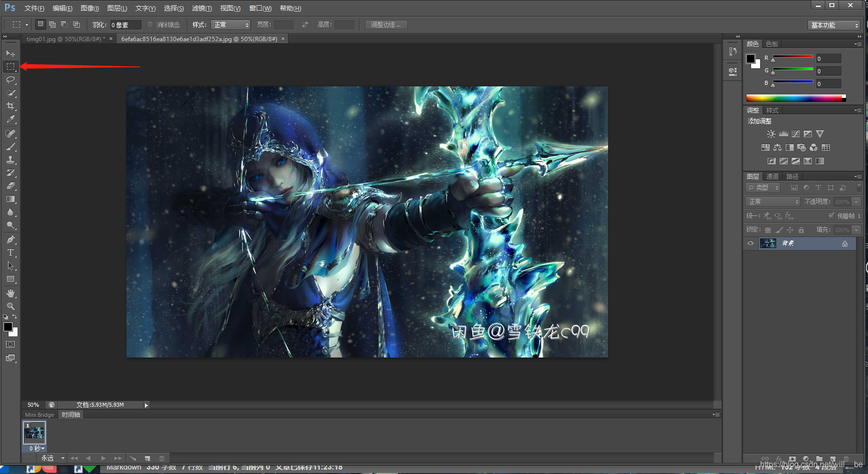Select the Spot Healing Brush tool
Screen dimensions: 868x474
click(x=11, y=134)
